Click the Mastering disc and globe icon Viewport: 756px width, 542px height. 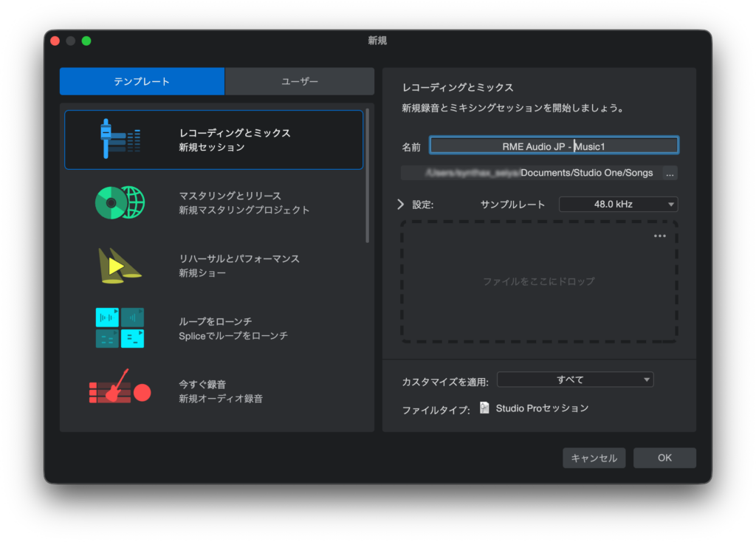[x=120, y=202]
